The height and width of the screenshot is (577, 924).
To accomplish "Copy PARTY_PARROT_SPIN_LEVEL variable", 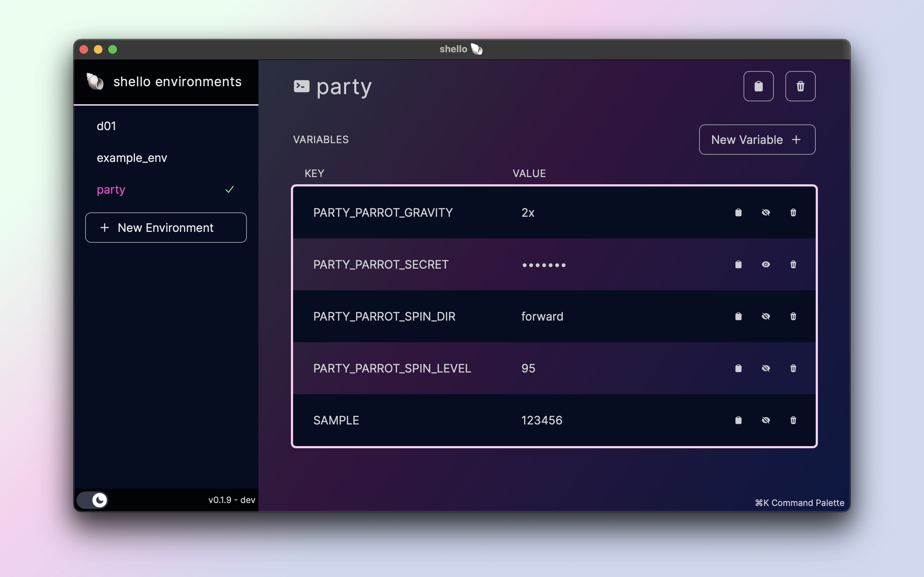I will tap(738, 368).
